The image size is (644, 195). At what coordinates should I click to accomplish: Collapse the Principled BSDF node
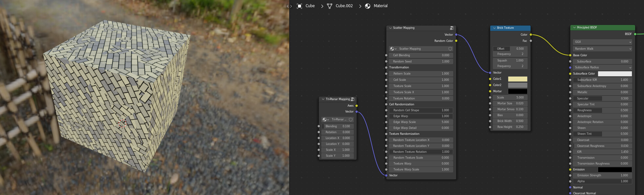[x=574, y=27]
